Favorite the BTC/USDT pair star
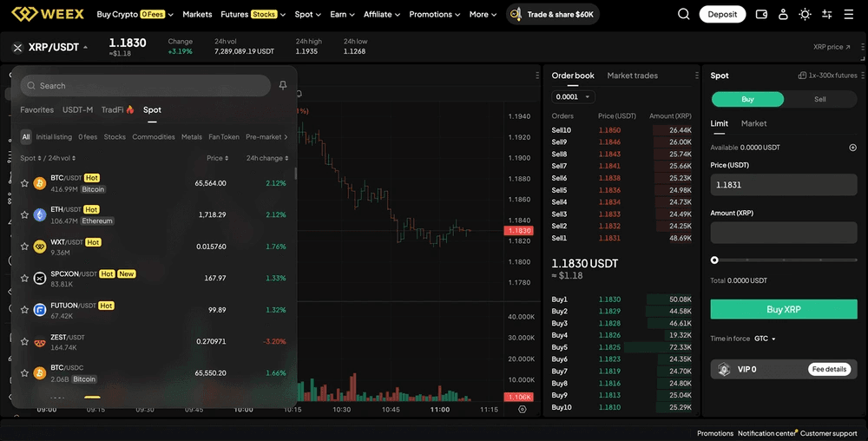The height and width of the screenshot is (441, 868). 24,183
